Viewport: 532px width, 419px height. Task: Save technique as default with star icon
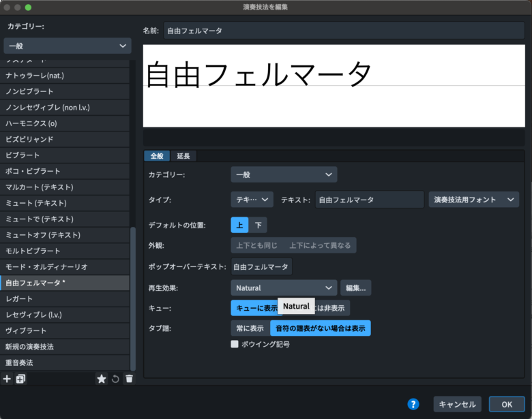pos(102,379)
